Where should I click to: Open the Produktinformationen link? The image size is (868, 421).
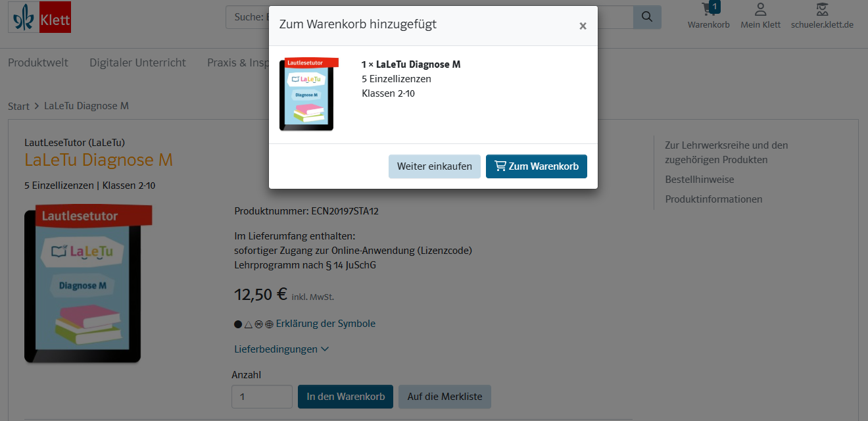713,199
